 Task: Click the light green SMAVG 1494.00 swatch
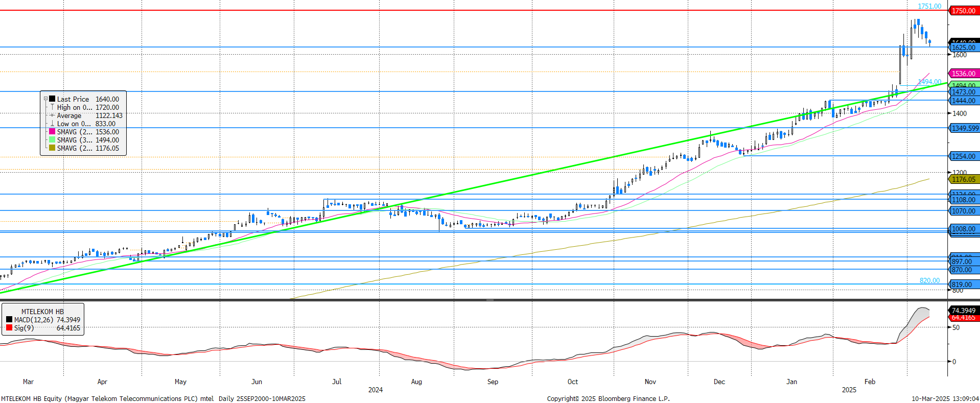pyautogui.click(x=52, y=140)
